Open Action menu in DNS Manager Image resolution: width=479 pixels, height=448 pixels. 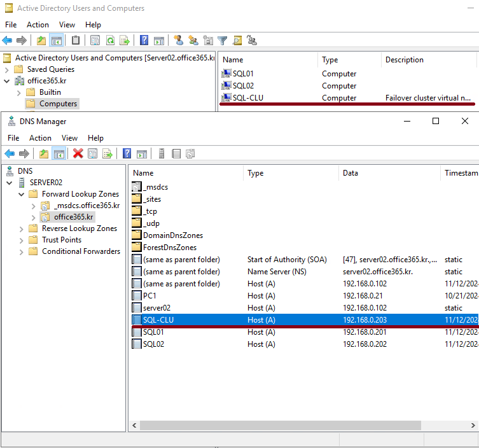[40, 138]
